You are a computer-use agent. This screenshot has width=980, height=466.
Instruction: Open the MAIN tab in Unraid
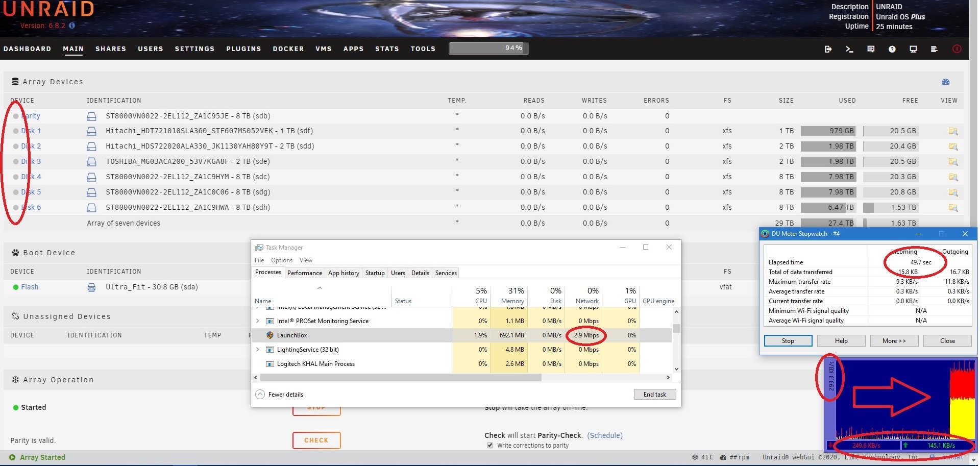pyautogui.click(x=73, y=49)
